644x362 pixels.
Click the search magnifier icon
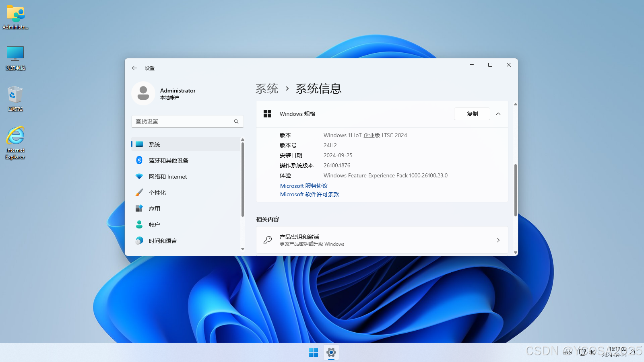236,121
